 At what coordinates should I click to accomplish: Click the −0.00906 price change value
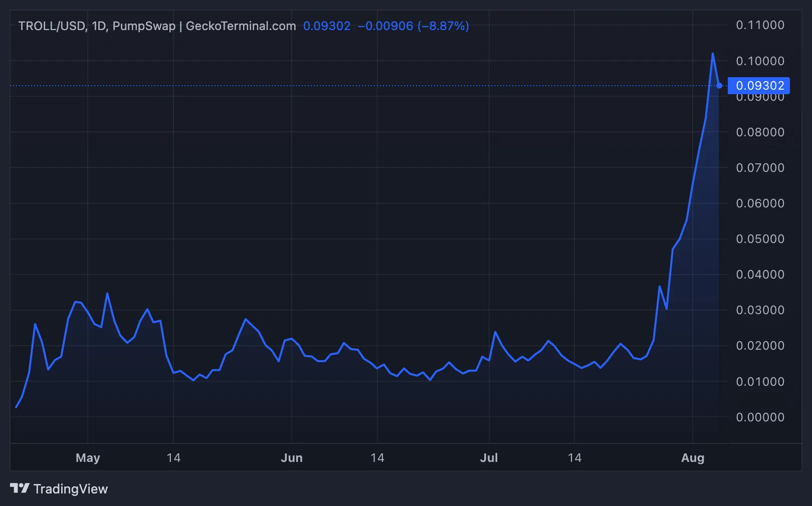tap(386, 26)
